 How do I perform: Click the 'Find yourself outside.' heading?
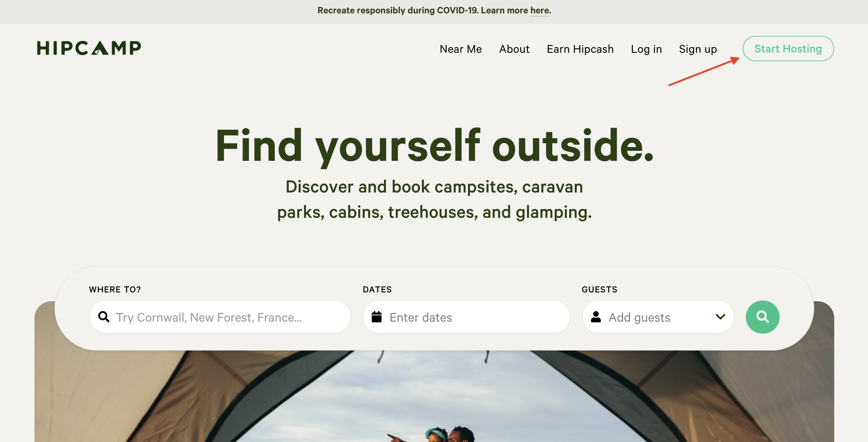point(434,145)
